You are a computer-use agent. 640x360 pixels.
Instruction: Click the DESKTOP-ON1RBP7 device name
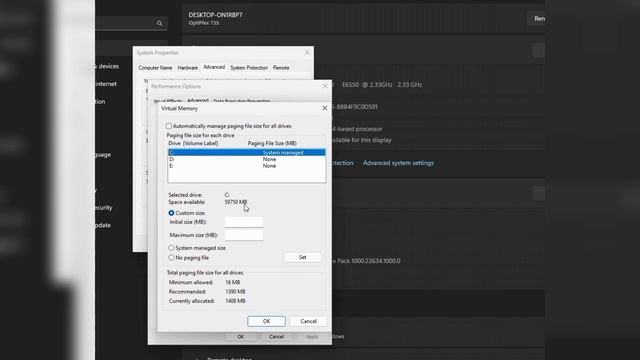click(216, 15)
